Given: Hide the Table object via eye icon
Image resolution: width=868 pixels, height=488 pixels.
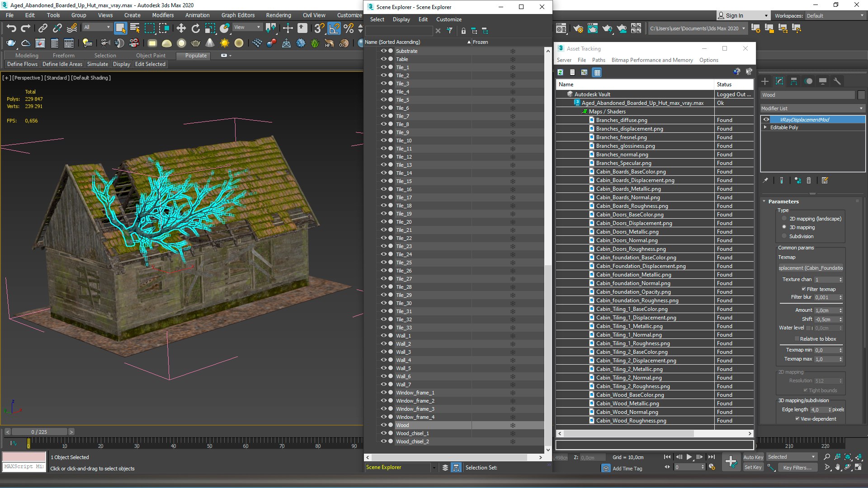Looking at the screenshot, I should (x=383, y=59).
